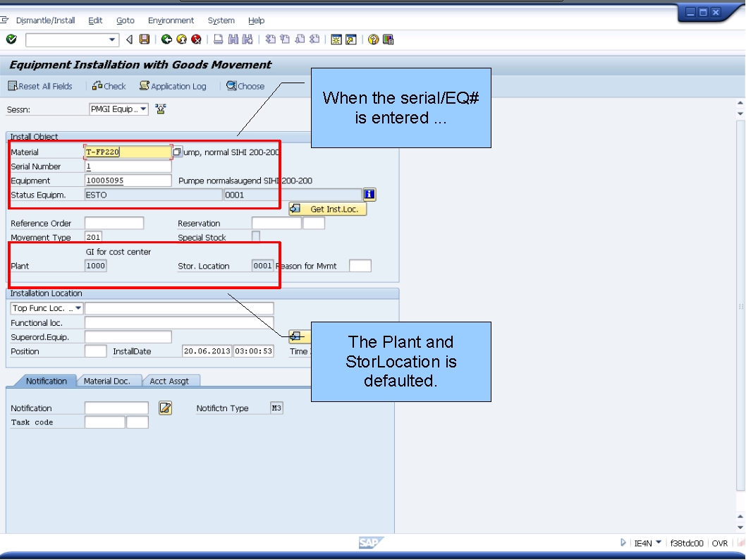Open the Sessn 'PMGI Equip' dropdown
Viewport: 746px width, 560px height.
[x=145, y=109]
